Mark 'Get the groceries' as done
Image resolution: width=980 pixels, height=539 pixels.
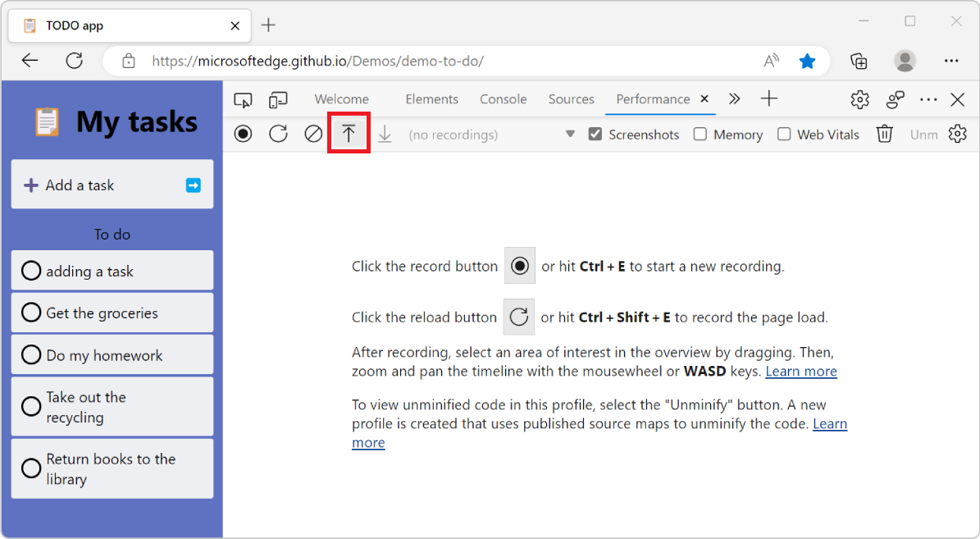point(30,312)
